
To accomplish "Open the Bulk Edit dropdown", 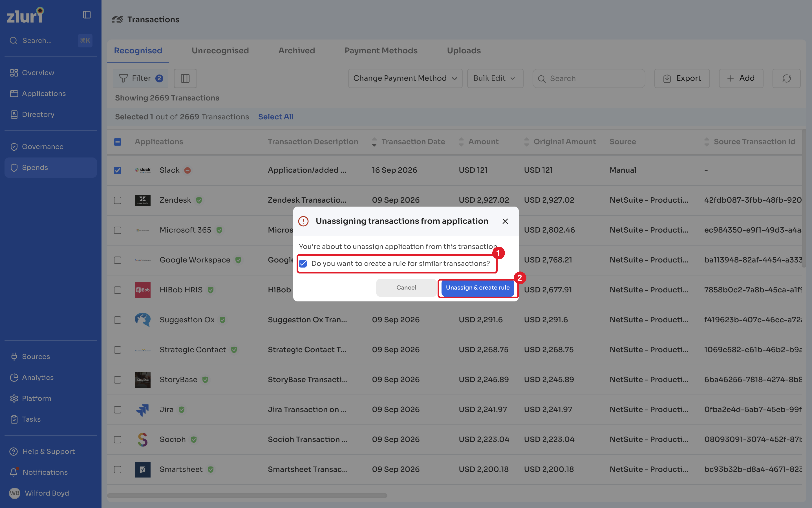I will point(495,78).
